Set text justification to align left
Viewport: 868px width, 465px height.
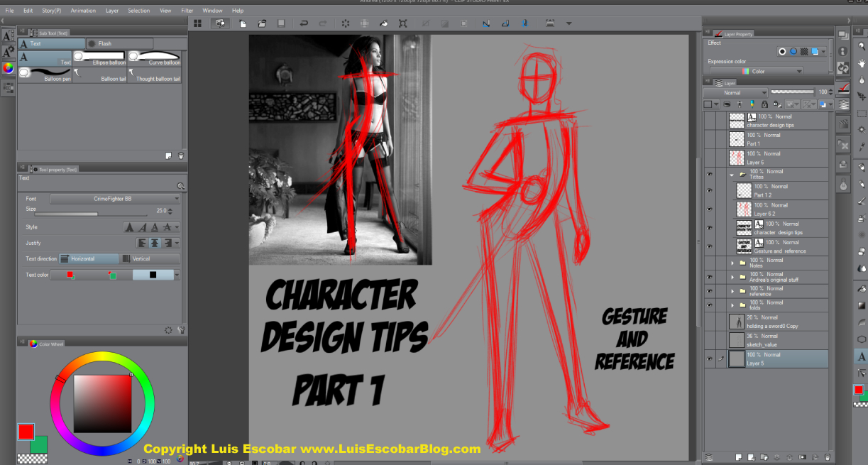143,243
